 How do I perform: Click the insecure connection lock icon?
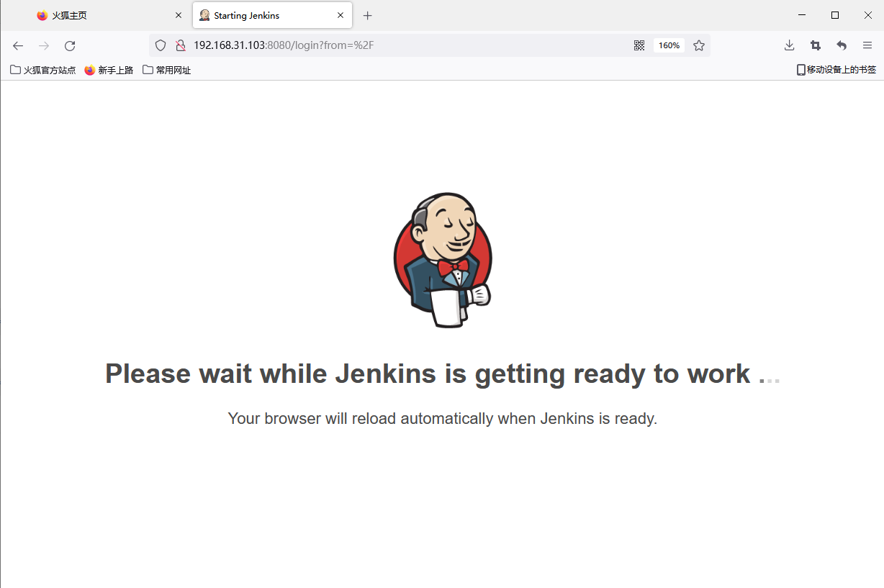point(180,45)
